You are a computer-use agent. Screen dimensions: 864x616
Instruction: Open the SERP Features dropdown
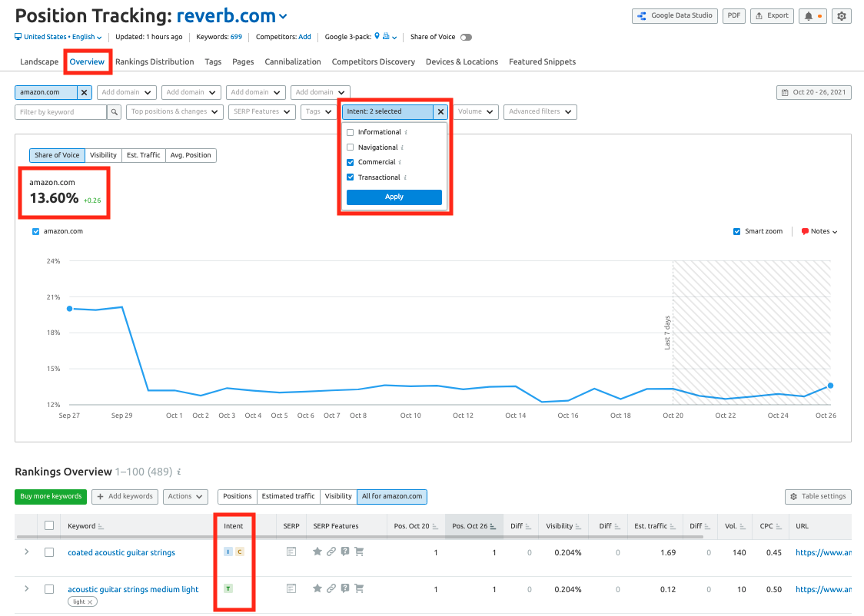click(x=262, y=112)
